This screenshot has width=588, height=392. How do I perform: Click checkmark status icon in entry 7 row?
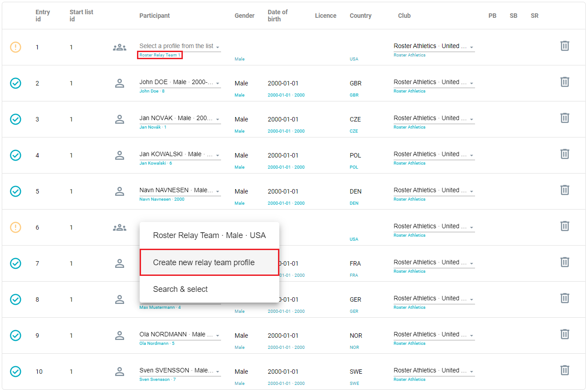click(x=16, y=263)
